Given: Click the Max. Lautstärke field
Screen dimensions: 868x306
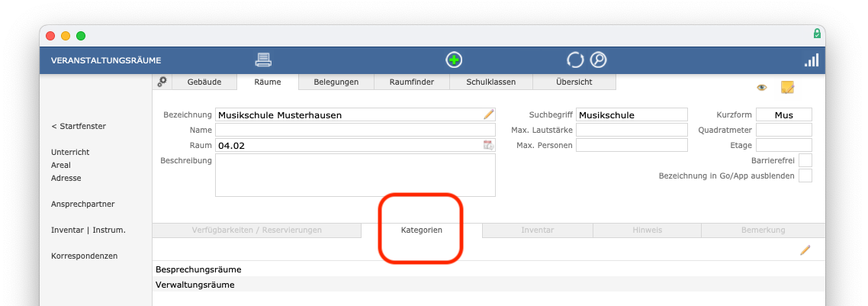Looking at the screenshot, I should [632, 130].
